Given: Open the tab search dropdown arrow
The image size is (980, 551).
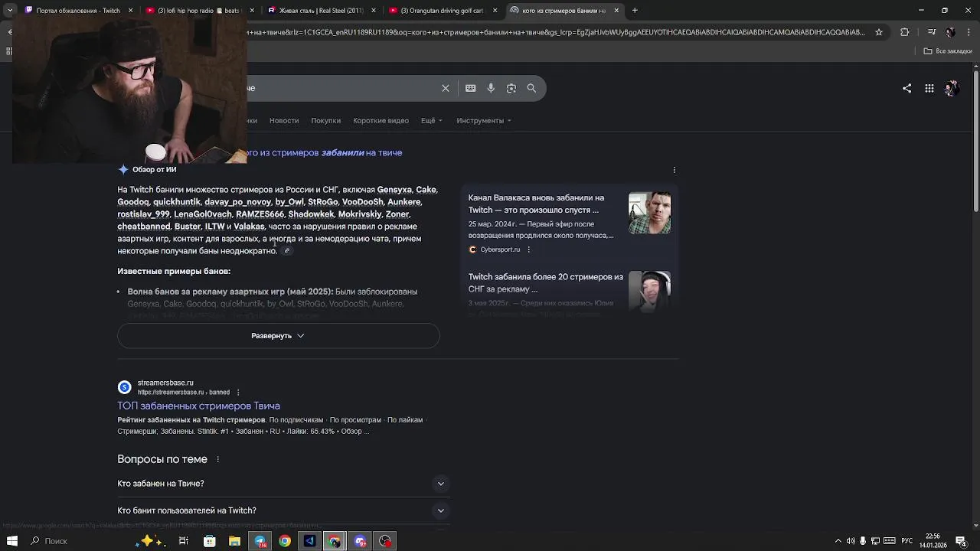Looking at the screenshot, I should [10, 11].
